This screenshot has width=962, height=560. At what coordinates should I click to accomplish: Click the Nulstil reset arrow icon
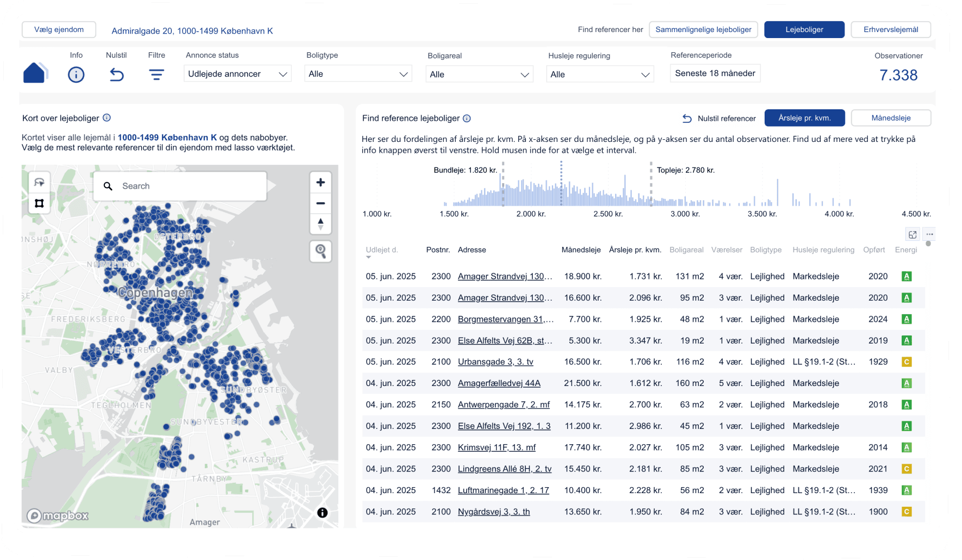(116, 74)
